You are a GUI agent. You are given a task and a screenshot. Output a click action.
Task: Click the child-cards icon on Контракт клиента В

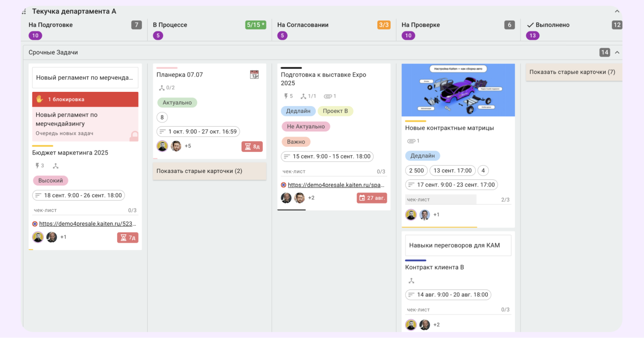[411, 281]
